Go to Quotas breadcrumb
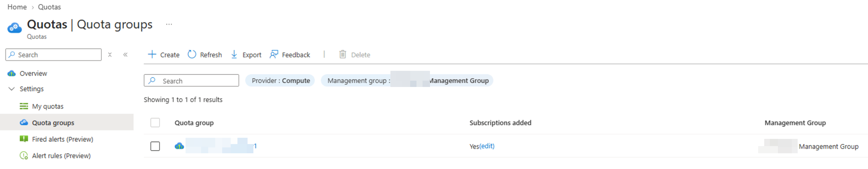This screenshot has height=169, width=868. 49,7
